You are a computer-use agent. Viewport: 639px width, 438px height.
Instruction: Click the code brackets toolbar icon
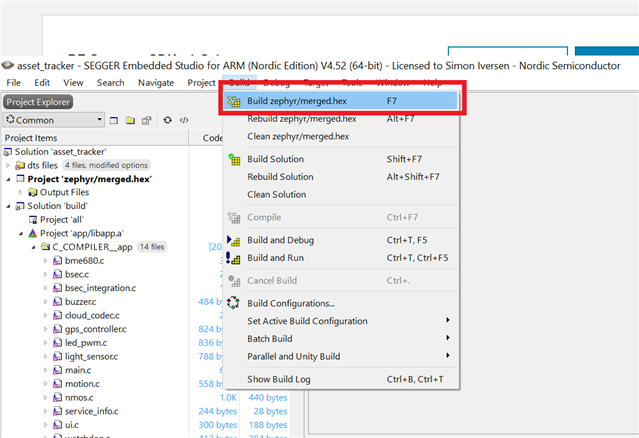click(184, 120)
